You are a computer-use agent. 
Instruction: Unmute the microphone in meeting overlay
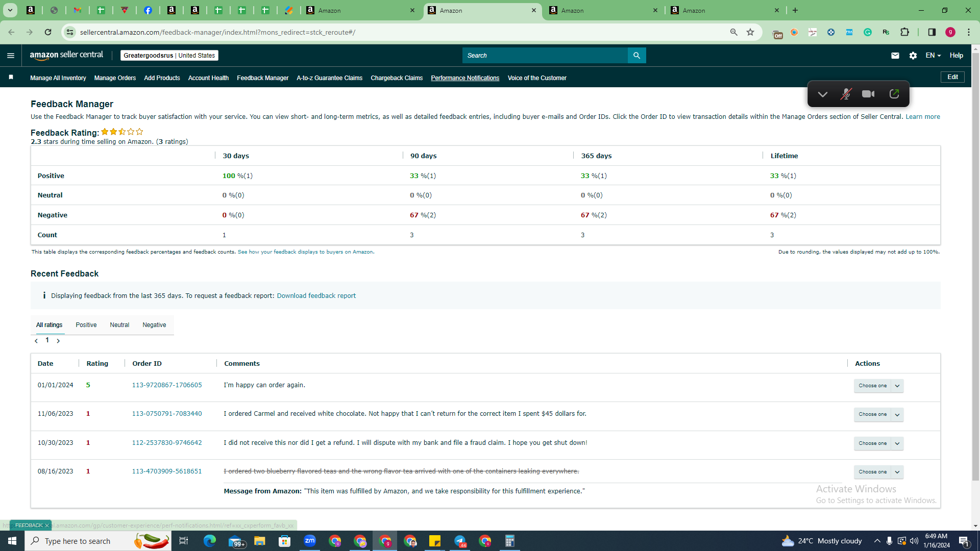[846, 94]
